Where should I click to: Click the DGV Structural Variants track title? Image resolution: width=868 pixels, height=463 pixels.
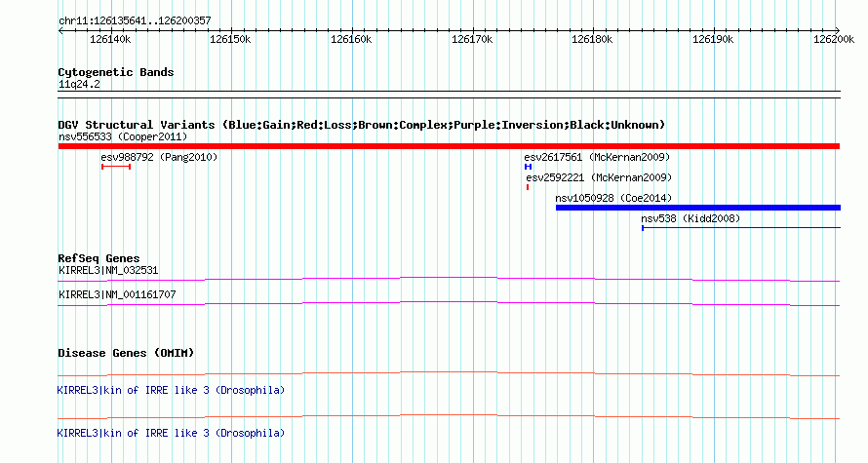pos(362,125)
